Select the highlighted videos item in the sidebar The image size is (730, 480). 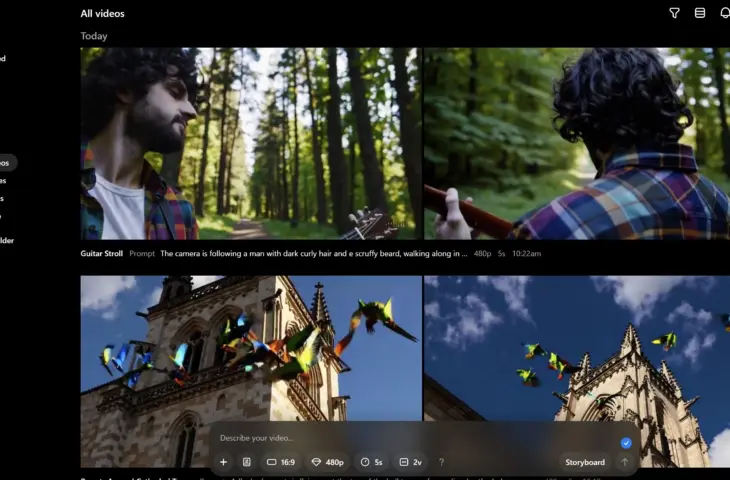coord(7,162)
